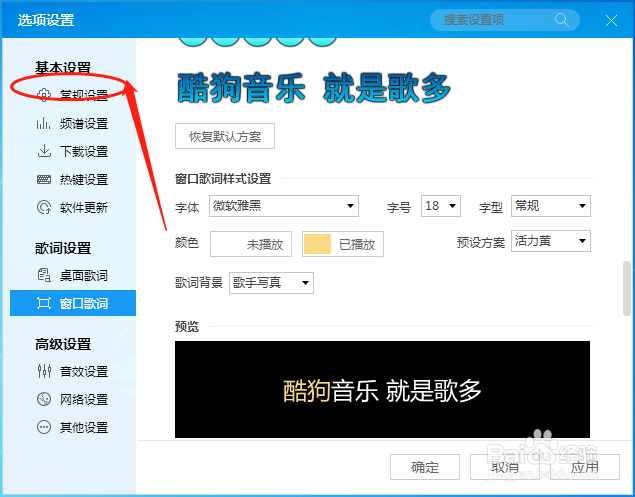Pick the 已播放 played color
This screenshot has width=635, height=497.
(343, 244)
